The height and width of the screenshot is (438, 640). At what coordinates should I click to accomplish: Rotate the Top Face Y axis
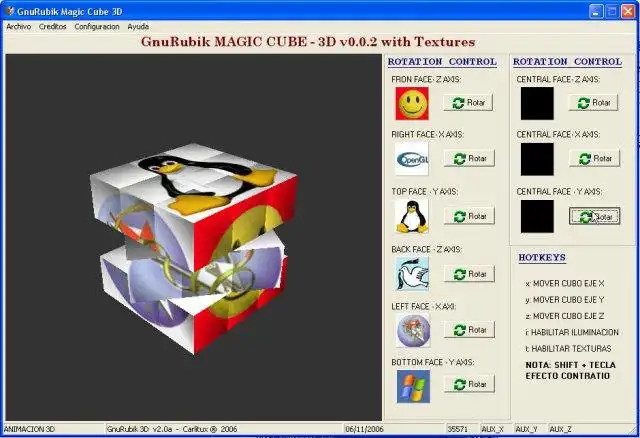coord(469,216)
